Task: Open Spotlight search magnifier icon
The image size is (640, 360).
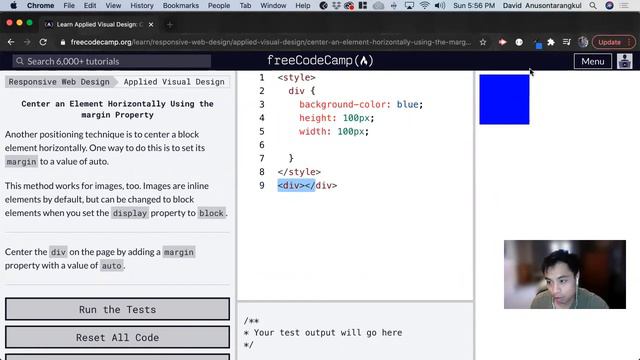Action: pyautogui.click(x=593, y=5)
